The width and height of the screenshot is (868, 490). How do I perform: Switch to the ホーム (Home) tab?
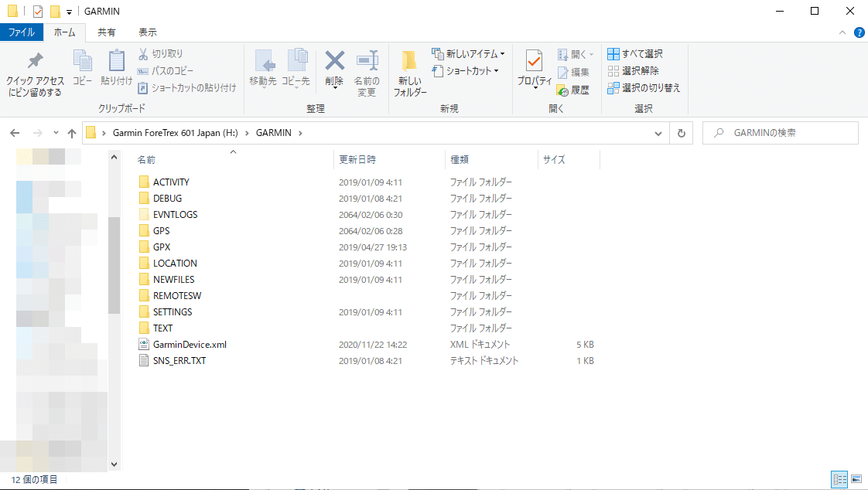coord(64,32)
